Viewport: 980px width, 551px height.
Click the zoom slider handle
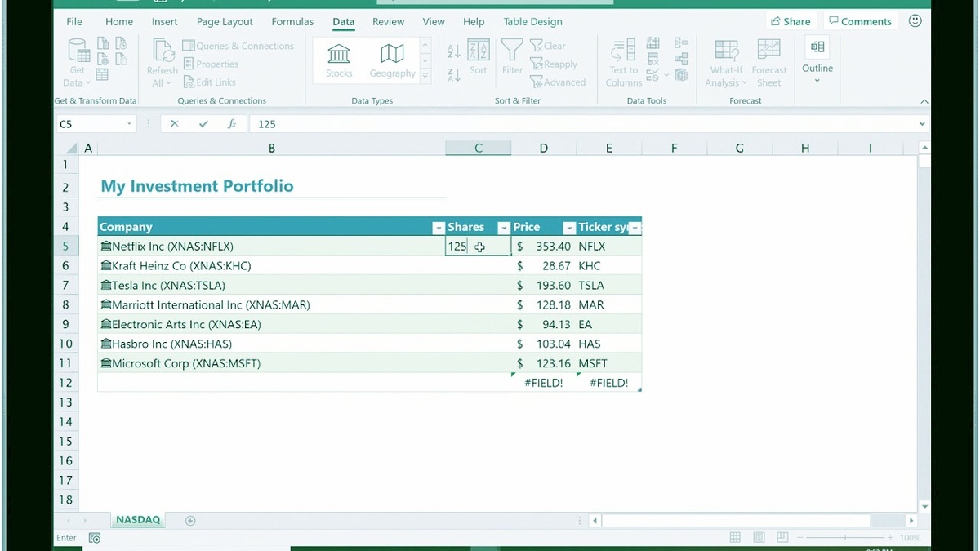845,538
